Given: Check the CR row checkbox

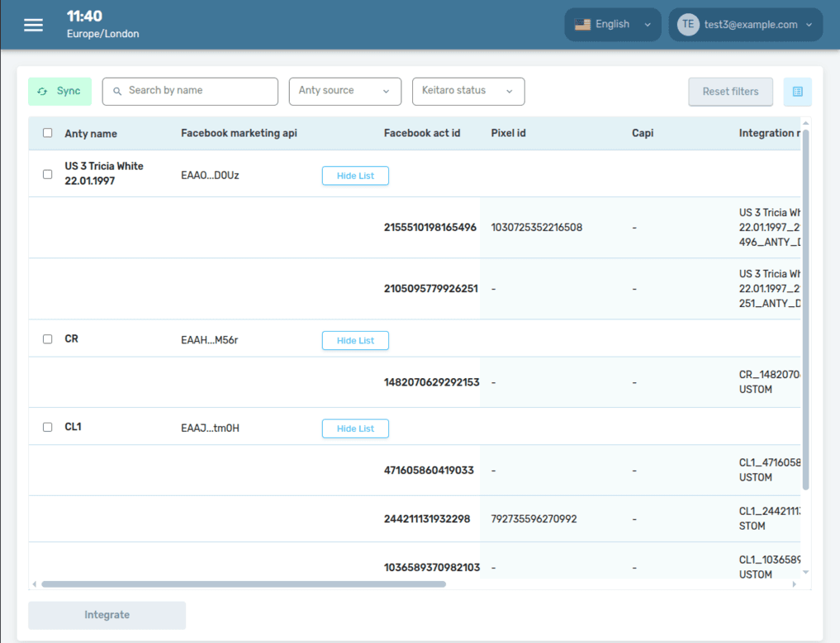Looking at the screenshot, I should point(48,339).
